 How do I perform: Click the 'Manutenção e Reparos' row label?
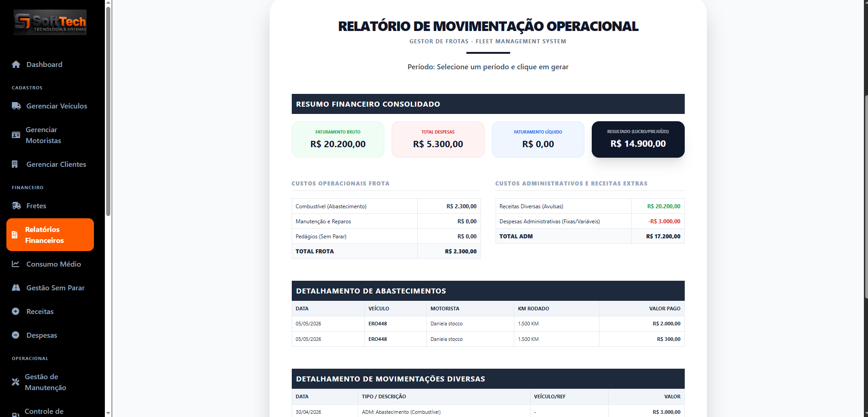pos(323,221)
